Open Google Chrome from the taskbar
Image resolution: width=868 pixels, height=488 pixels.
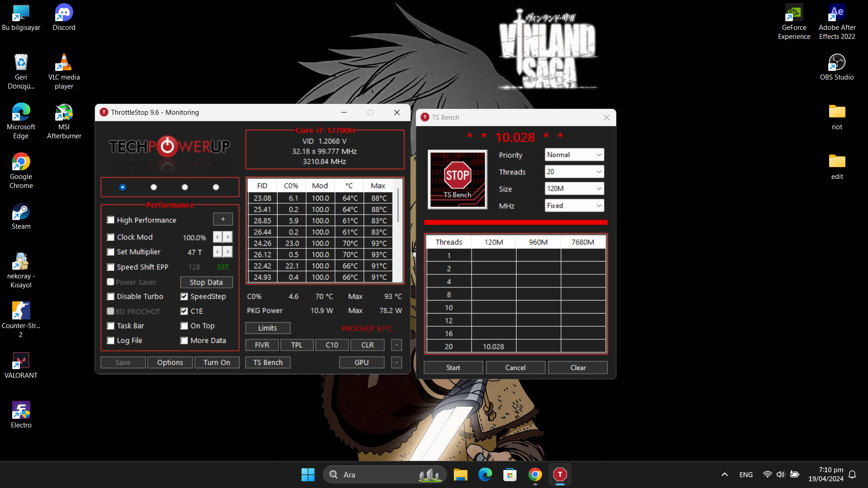click(535, 474)
